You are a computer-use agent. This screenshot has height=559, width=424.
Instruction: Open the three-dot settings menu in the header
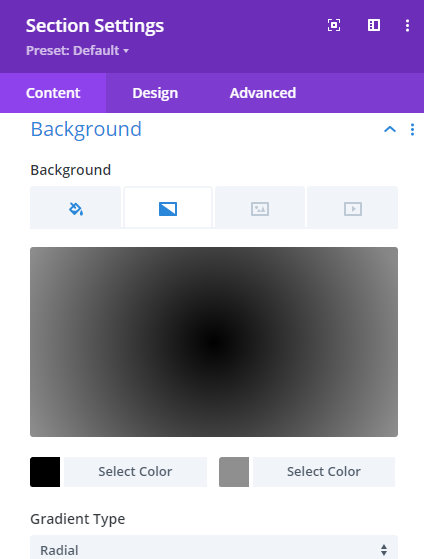407,26
